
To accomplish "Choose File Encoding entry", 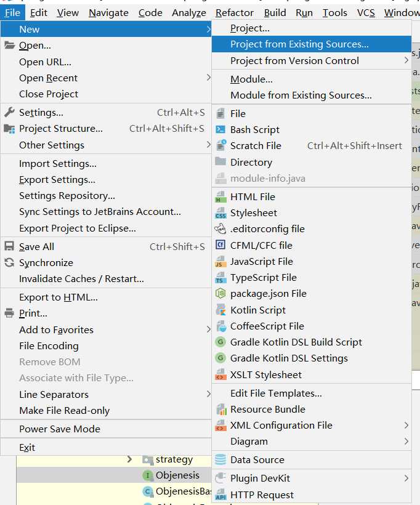I will 106,345.
